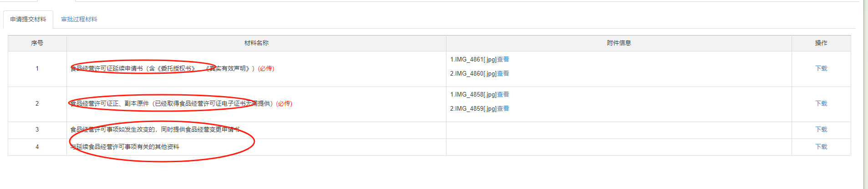Click 查看 next to IMG_4860
The image size is (868, 189).
[503, 73]
